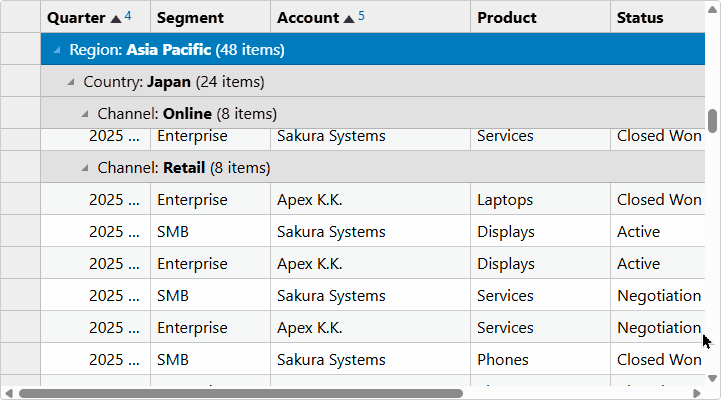Collapse the Retail channel group

tap(85, 168)
